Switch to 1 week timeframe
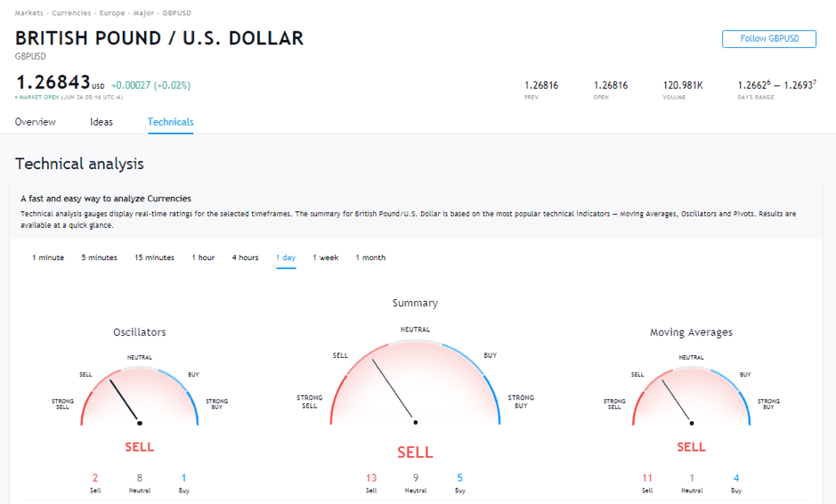 325,258
